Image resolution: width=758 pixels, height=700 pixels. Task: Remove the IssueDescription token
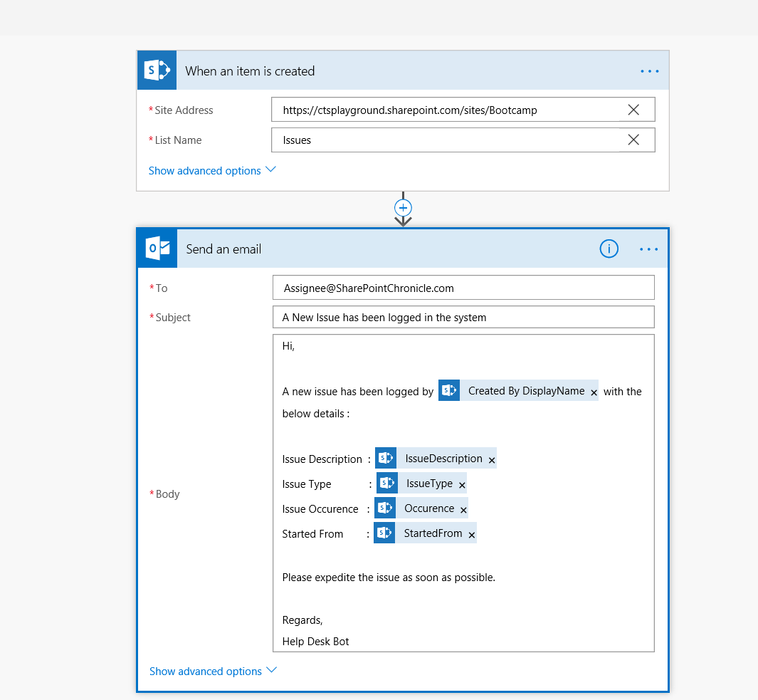[492, 461]
